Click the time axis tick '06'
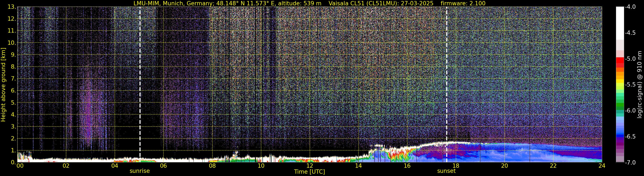The image size is (644, 176). tap(163, 166)
